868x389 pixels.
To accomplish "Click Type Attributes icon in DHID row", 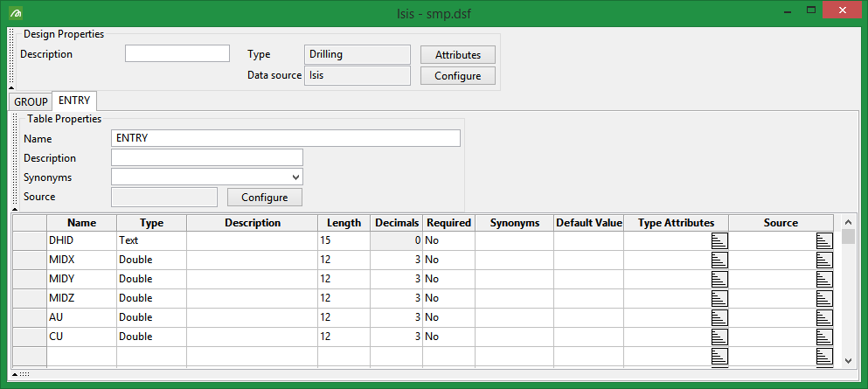I will (x=719, y=240).
